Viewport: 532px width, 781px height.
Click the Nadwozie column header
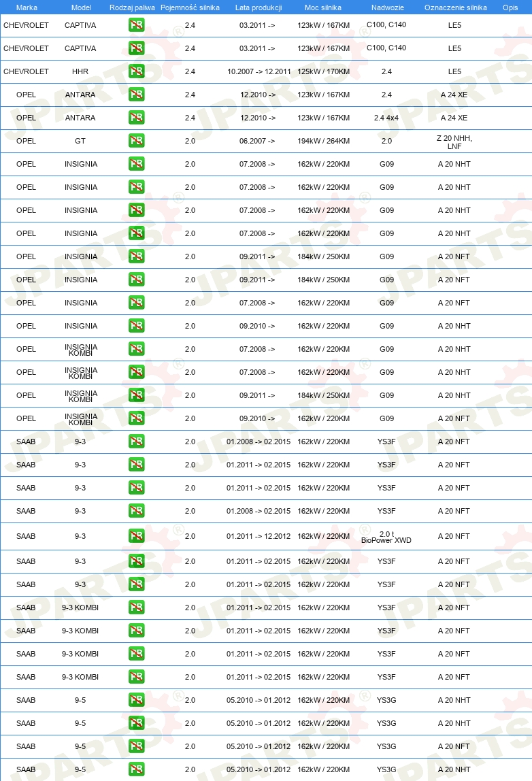point(388,7)
